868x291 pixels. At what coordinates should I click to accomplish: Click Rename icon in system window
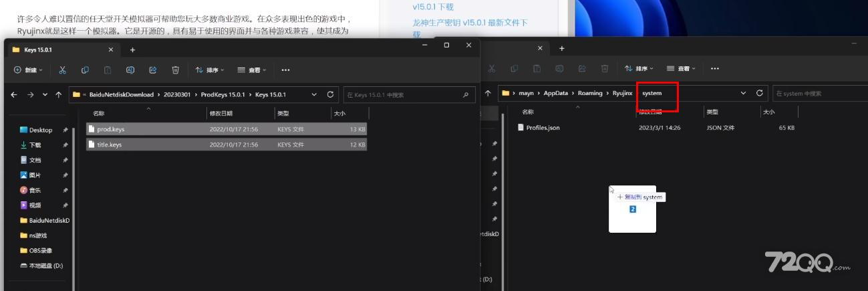(559, 68)
